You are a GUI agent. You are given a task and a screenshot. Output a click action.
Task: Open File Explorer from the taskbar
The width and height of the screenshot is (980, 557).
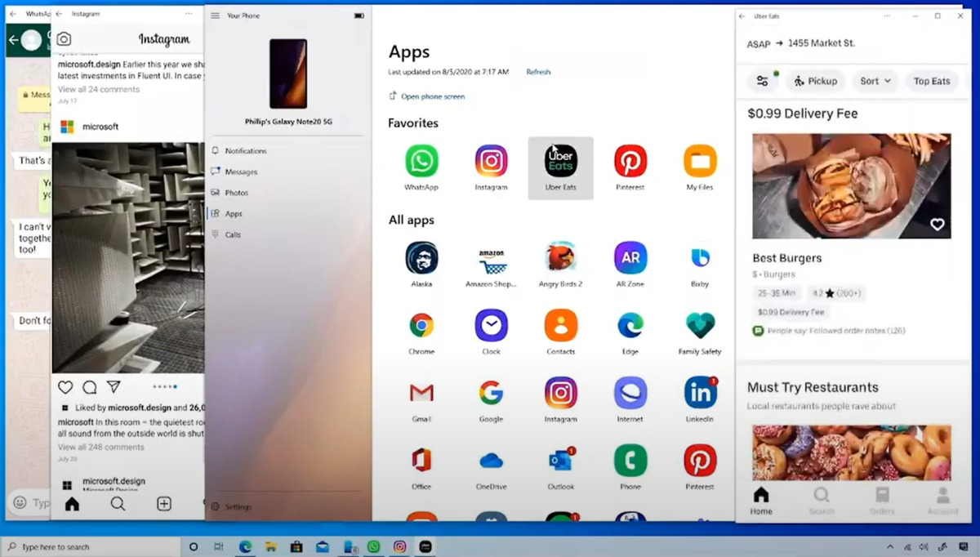270,546
